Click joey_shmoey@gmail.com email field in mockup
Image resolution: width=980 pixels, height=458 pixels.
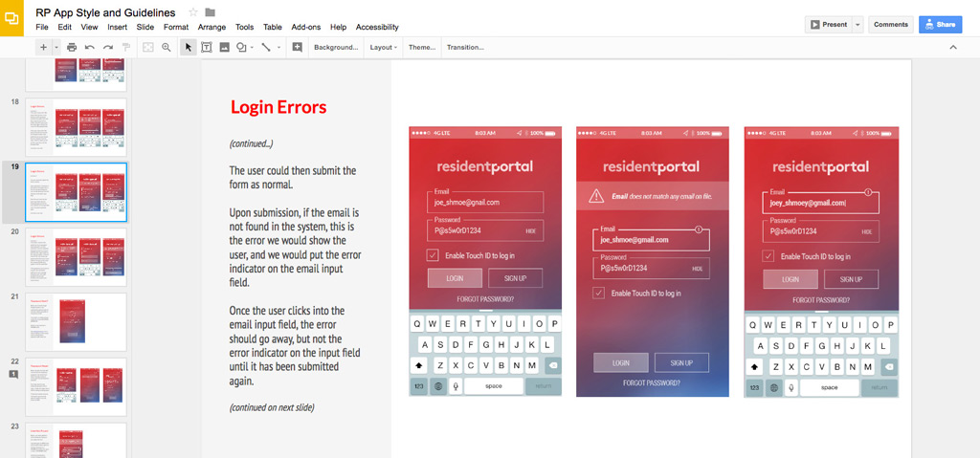[821, 203]
